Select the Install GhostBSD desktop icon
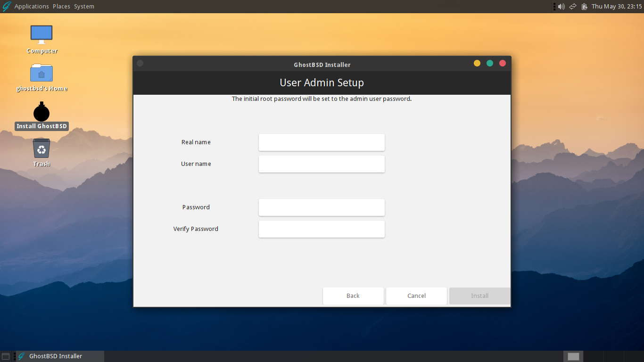This screenshot has width=644, height=362. point(41,116)
